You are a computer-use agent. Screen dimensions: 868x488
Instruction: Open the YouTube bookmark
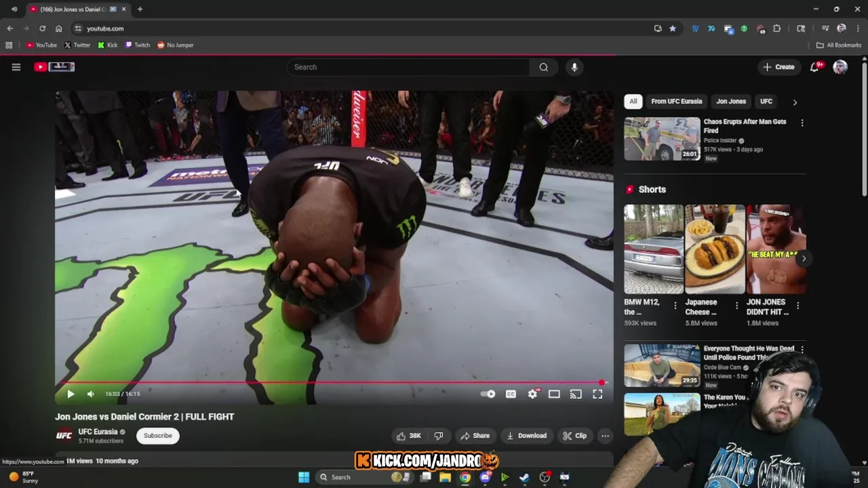pyautogui.click(x=41, y=45)
